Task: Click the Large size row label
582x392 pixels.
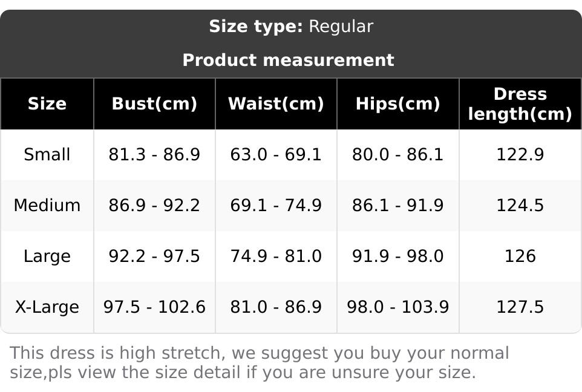Action: coord(47,256)
